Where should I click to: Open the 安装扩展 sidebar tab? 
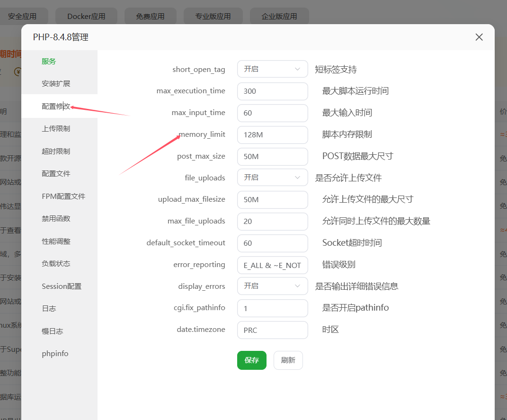[x=56, y=83]
